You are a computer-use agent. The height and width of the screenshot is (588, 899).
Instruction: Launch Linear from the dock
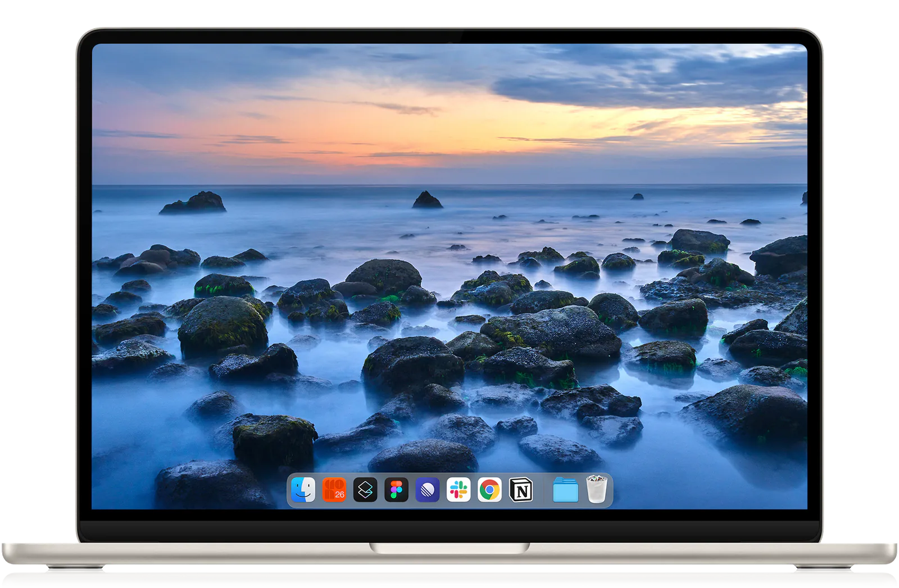[428, 490]
